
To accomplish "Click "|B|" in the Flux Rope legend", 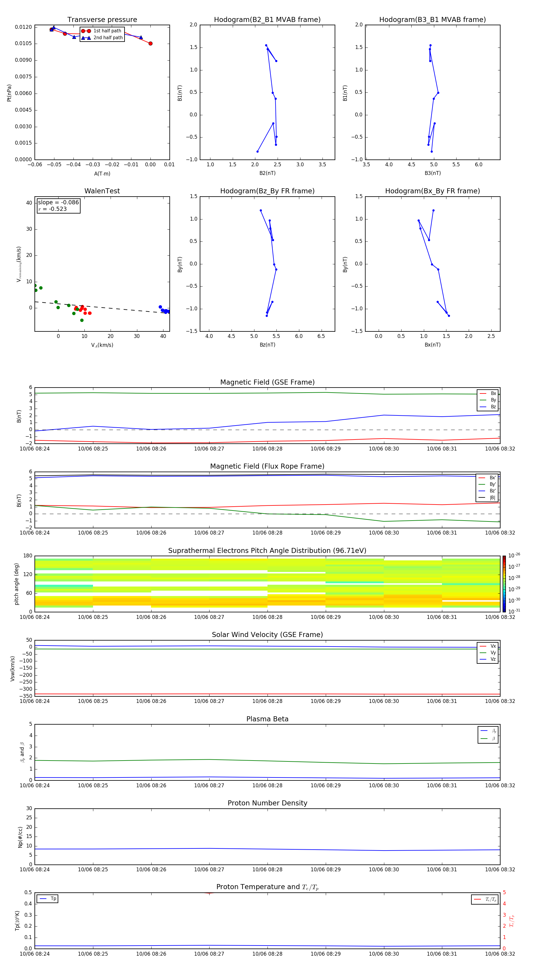I will [x=487, y=498].
